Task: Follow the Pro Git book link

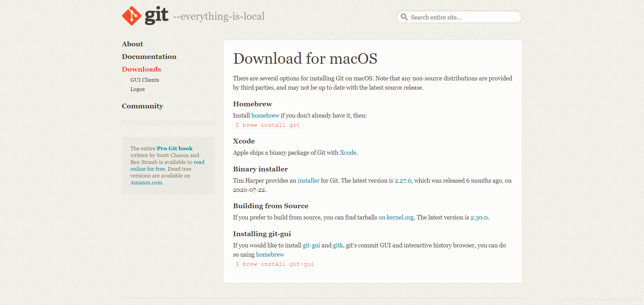Action: tap(175, 148)
